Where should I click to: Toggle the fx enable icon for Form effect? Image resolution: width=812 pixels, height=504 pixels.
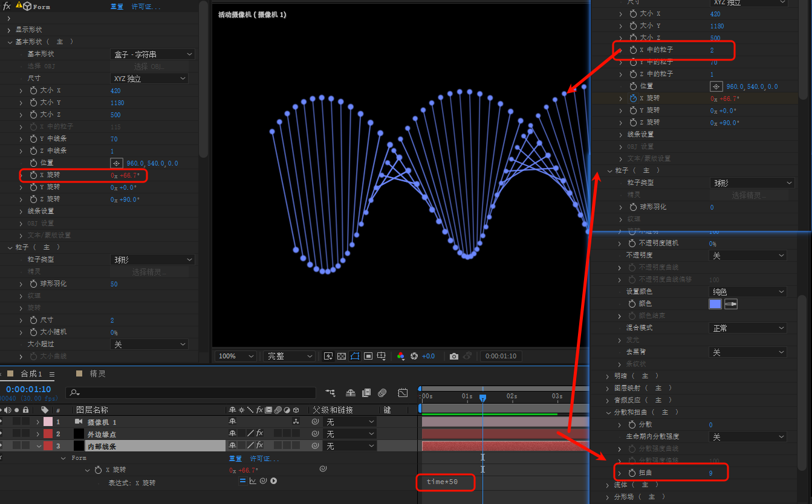click(x=7, y=5)
